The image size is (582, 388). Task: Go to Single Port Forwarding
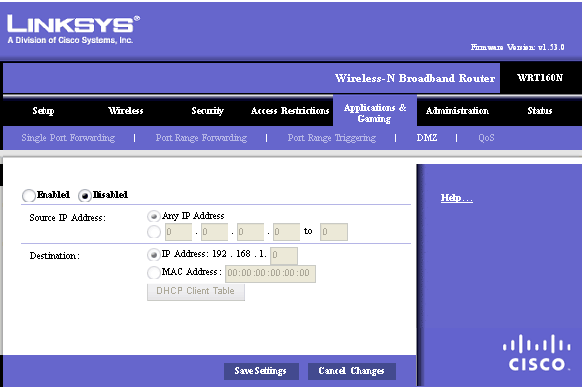[68, 138]
